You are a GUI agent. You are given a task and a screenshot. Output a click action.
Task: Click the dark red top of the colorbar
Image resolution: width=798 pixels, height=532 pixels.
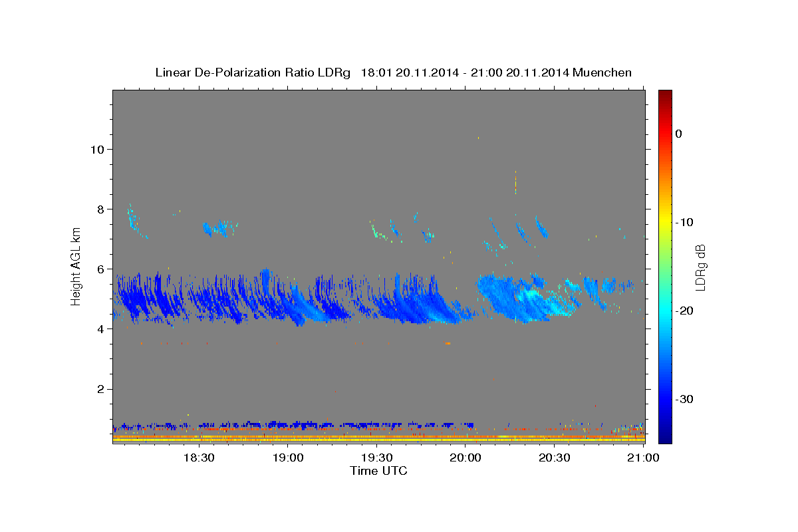coord(665,94)
